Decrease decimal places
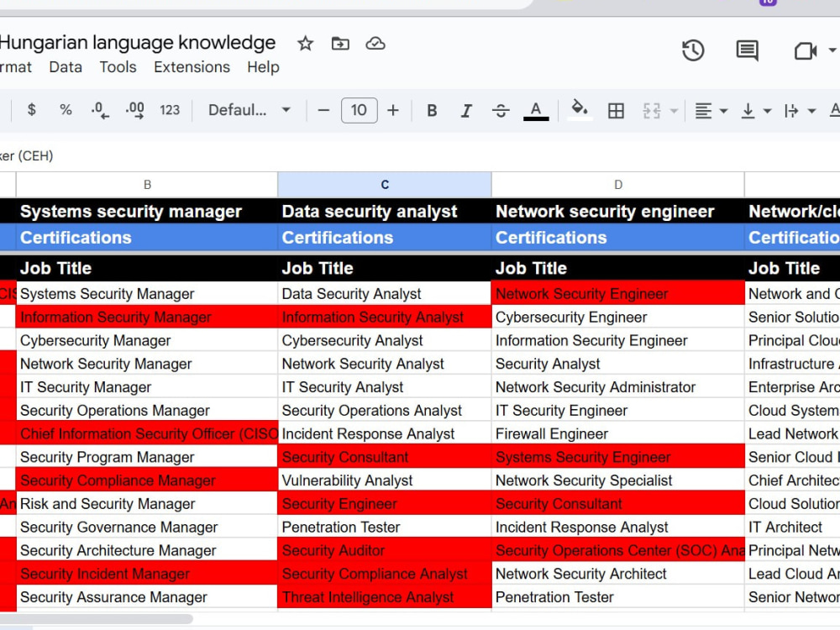 pos(100,110)
